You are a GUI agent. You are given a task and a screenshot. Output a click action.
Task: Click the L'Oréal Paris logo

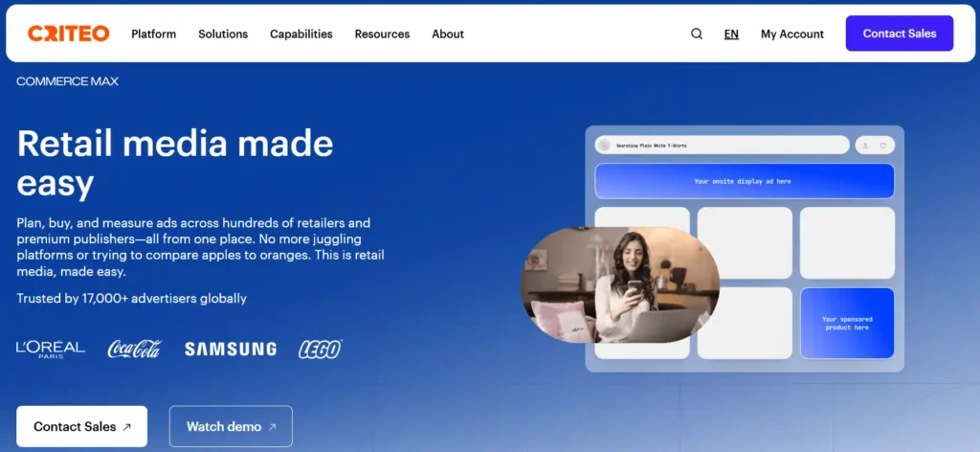(51, 349)
